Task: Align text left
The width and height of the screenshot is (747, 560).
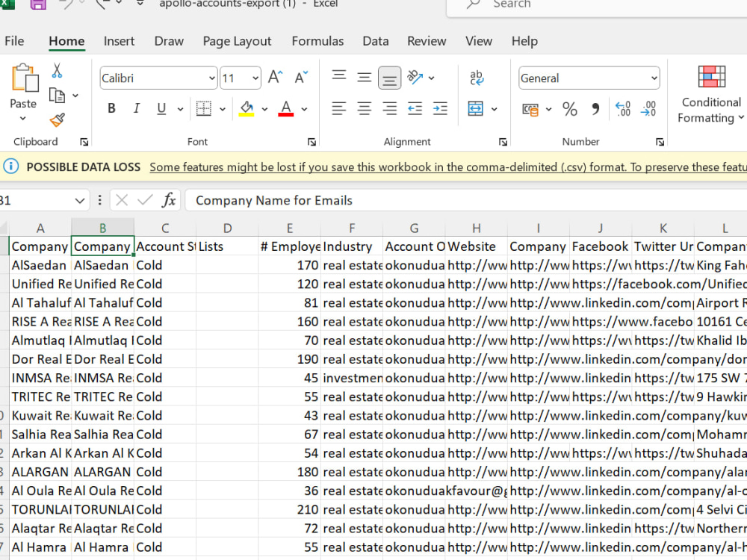Action: coord(338,108)
